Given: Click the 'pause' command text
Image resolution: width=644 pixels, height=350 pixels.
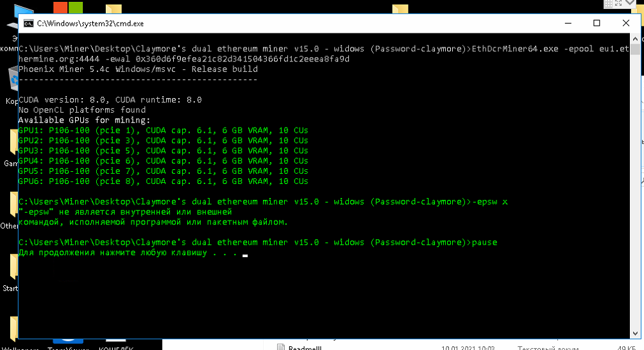Looking at the screenshot, I should pos(485,242).
